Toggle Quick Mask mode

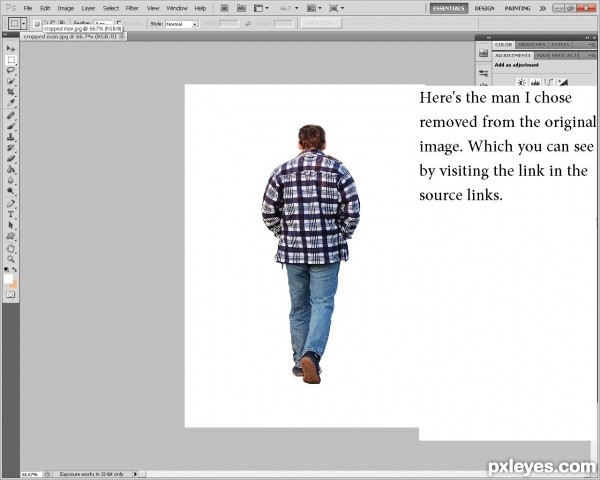[x=10, y=294]
